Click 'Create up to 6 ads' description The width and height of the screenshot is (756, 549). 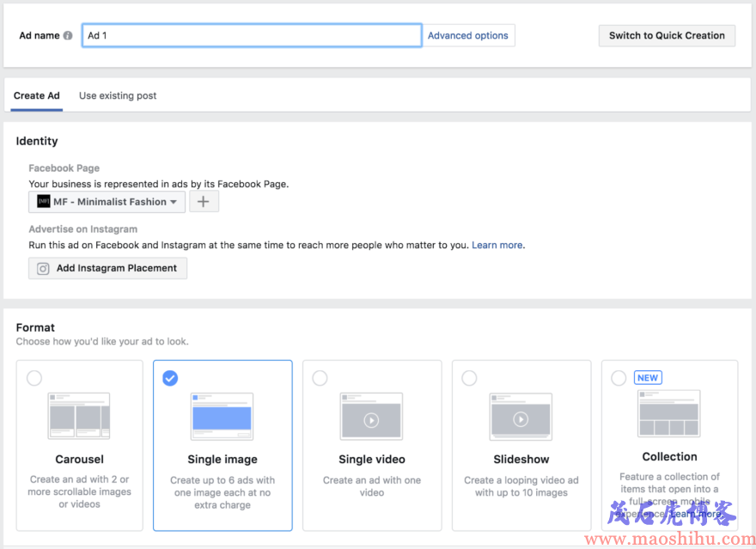[223, 492]
